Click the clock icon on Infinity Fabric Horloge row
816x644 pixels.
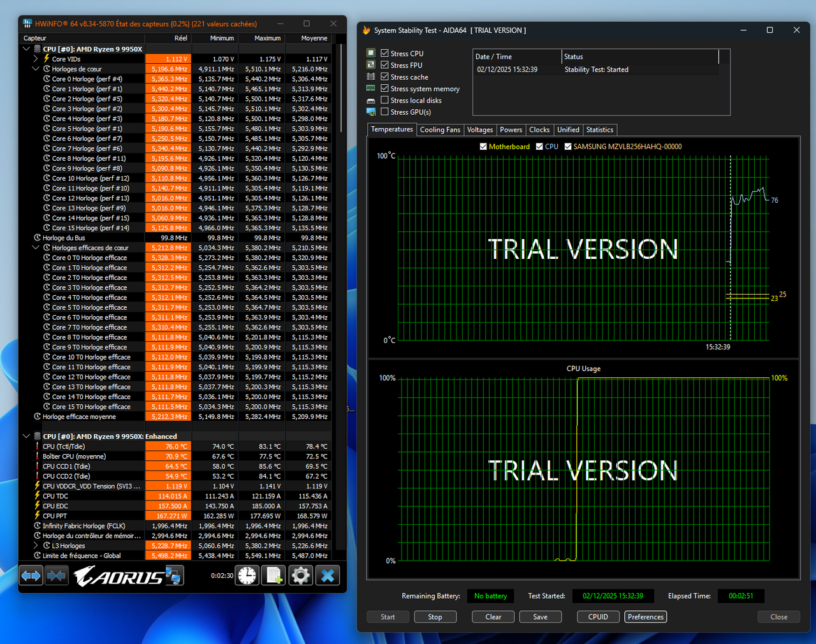click(x=38, y=526)
